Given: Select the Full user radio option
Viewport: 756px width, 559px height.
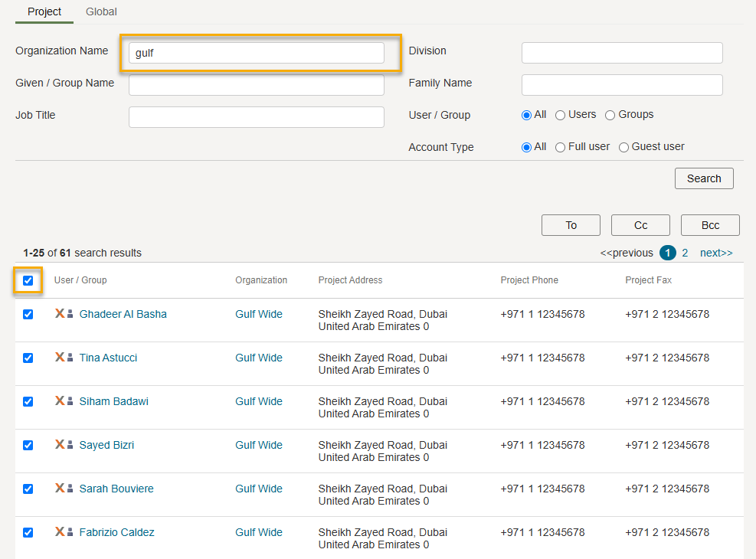Looking at the screenshot, I should point(561,147).
